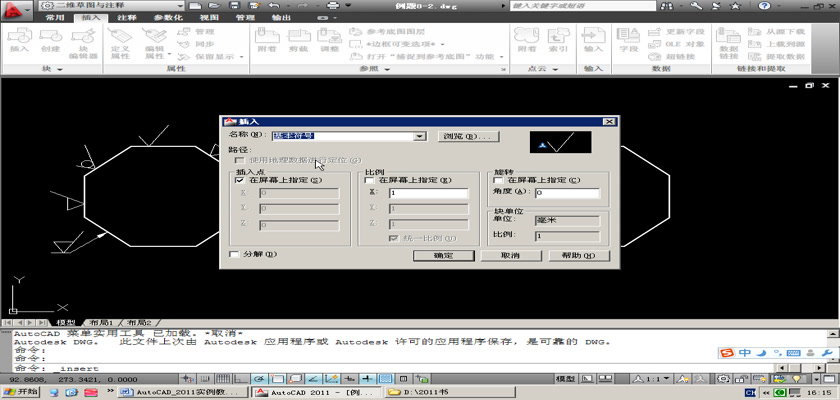
Task: Click the star favorites icon in the title bar
Action: 735,6
